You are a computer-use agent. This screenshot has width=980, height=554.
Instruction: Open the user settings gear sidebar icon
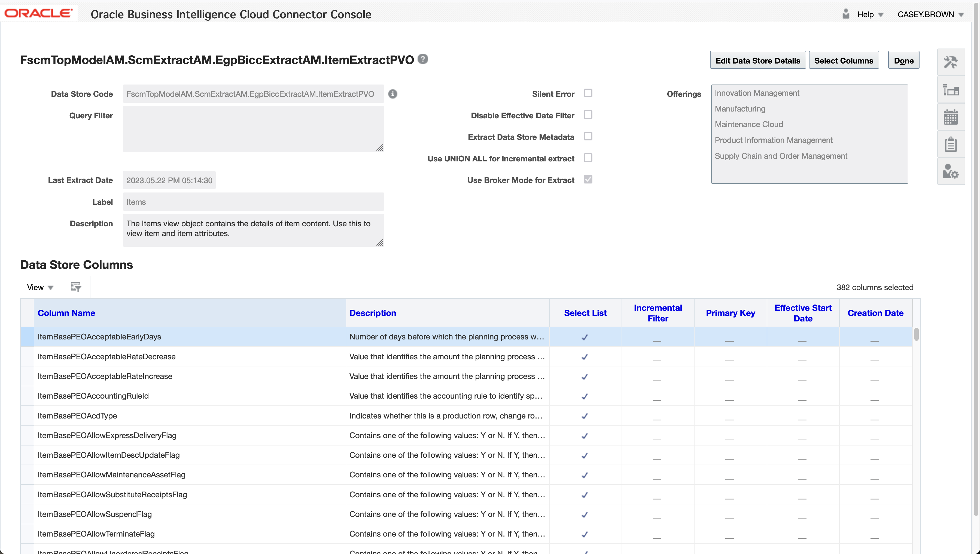950,172
